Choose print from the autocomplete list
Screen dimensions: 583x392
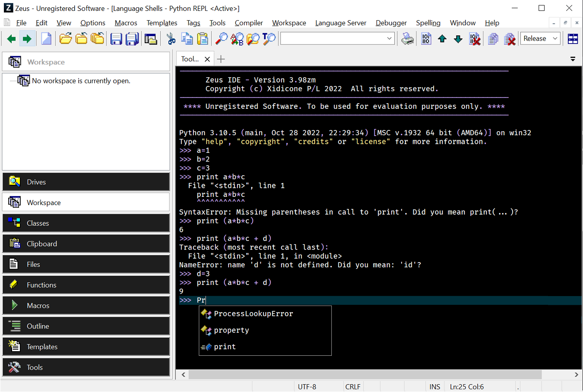tap(265, 347)
